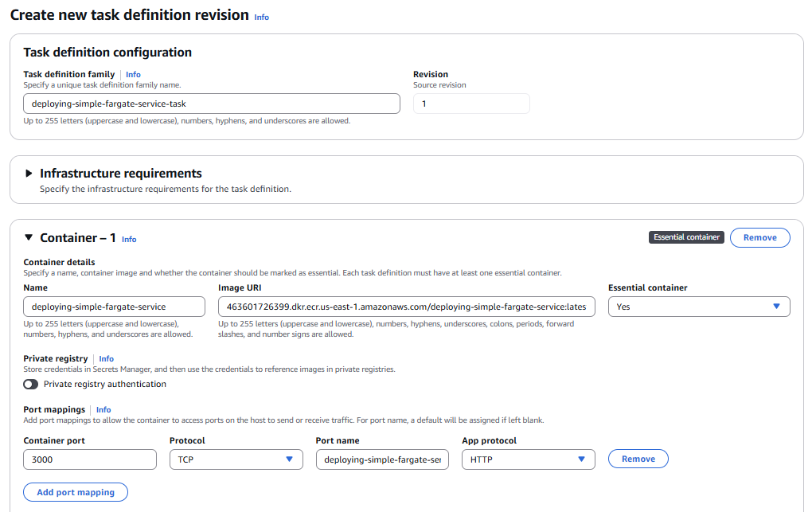
Task: Open the App protocol HTTP dropdown
Action: pos(529,459)
